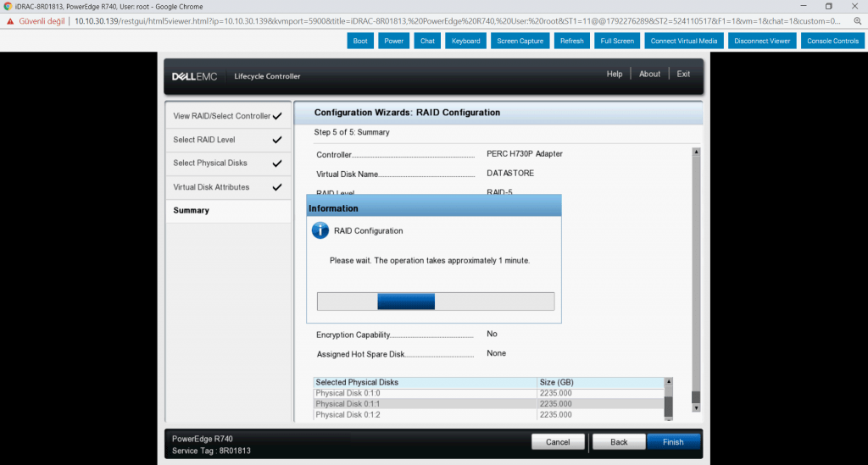The height and width of the screenshot is (465, 868).
Task: Open the Help link in header
Action: coord(615,75)
